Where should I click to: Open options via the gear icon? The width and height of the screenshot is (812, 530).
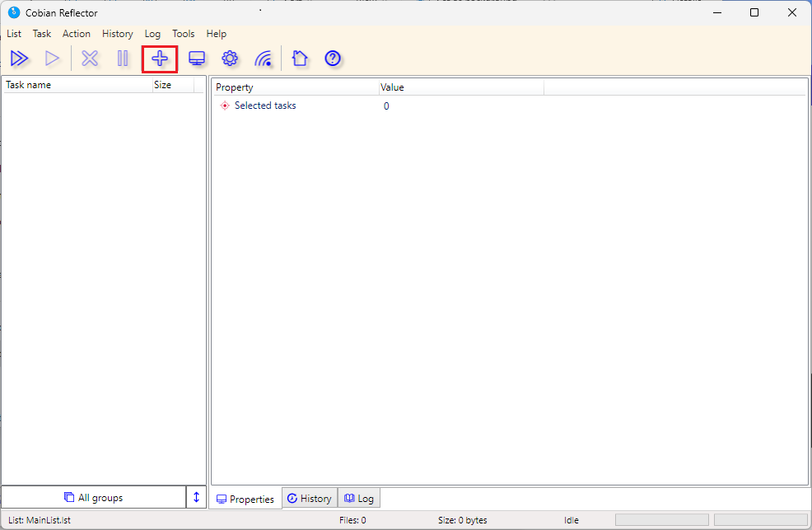point(230,59)
